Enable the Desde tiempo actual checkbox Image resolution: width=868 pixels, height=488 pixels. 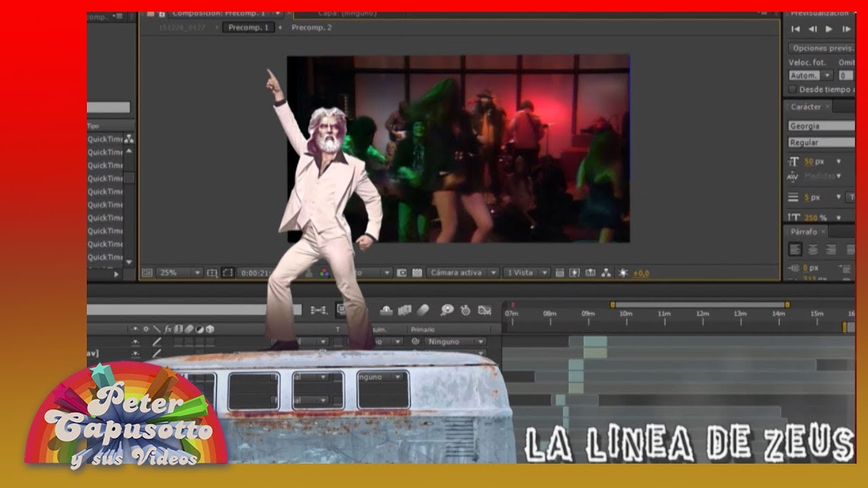click(x=792, y=89)
